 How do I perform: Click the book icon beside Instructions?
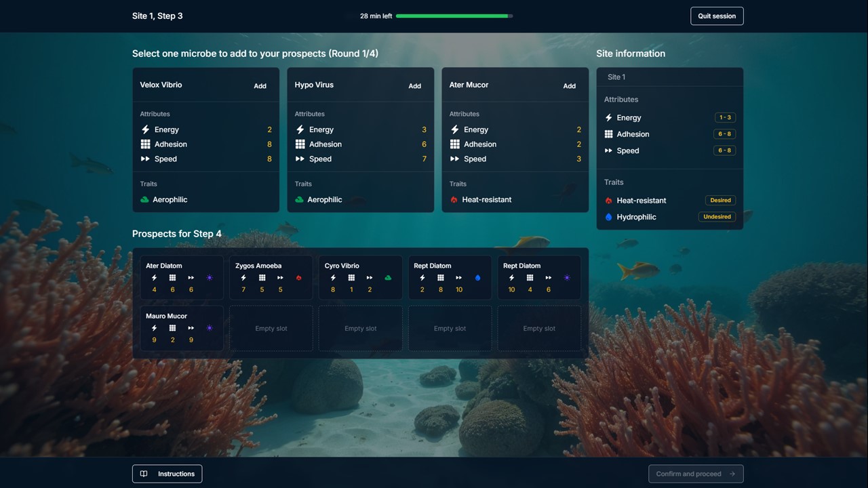pos(144,474)
